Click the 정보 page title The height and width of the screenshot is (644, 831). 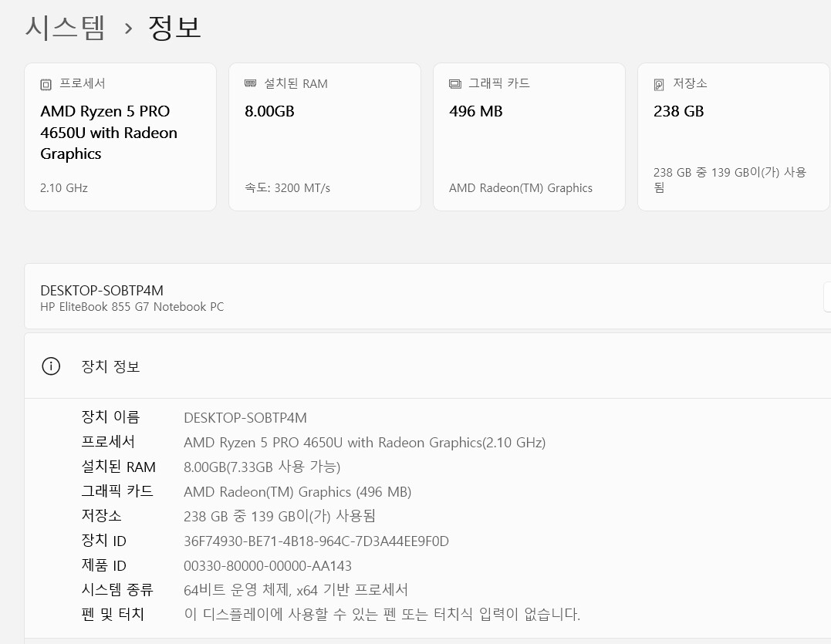[174, 27]
